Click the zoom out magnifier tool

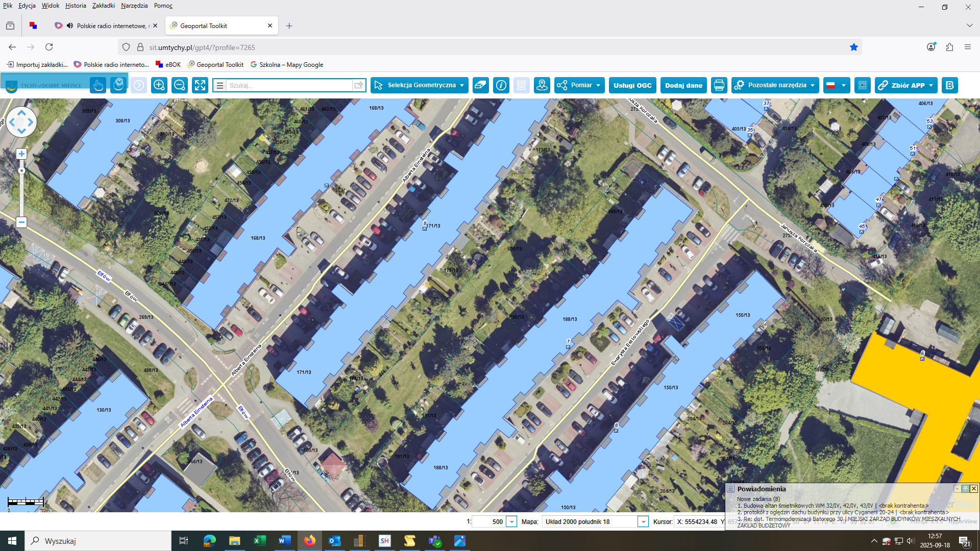pyautogui.click(x=180, y=85)
